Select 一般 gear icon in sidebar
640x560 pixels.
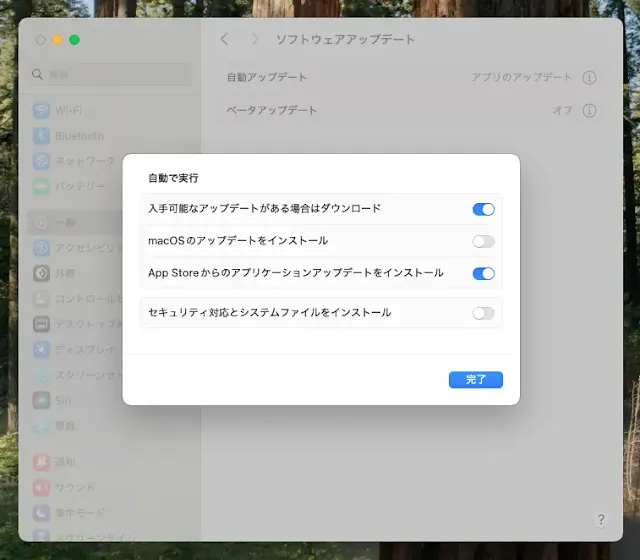click(41, 222)
